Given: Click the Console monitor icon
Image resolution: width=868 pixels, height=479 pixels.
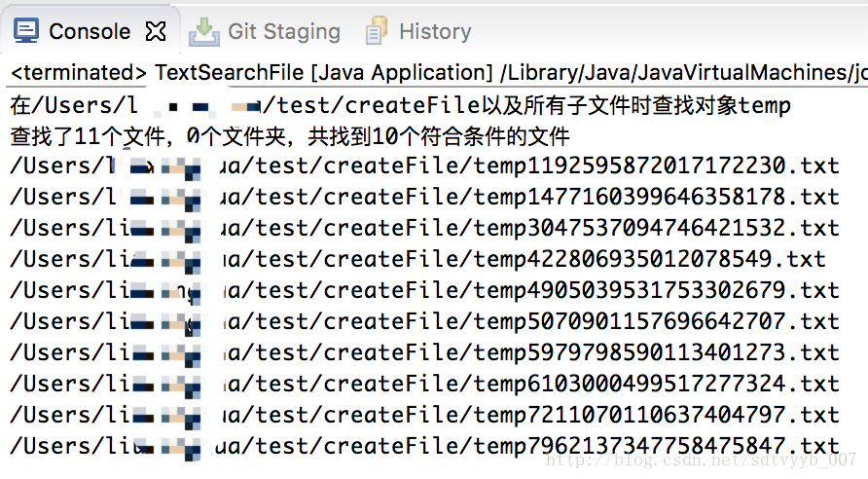Looking at the screenshot, I should tap(26, 31).
